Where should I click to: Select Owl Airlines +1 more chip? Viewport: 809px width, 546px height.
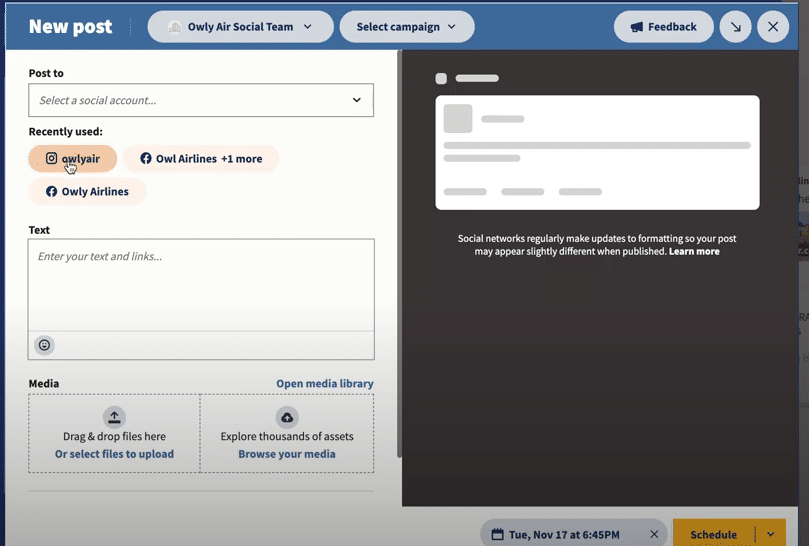click(x=201, y=158)
